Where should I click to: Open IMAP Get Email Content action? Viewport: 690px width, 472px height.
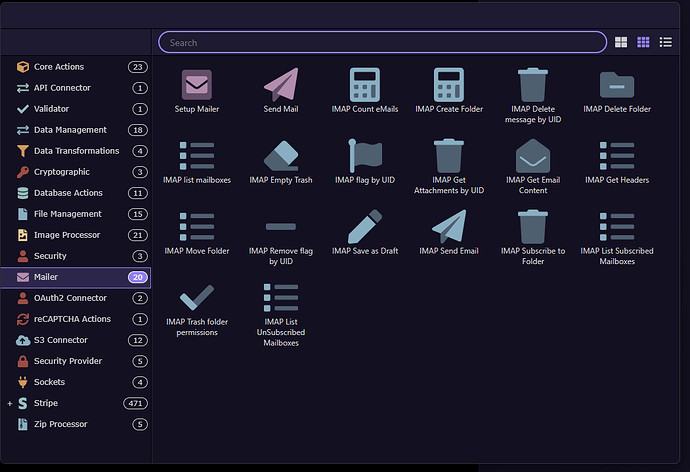point(533,167)
